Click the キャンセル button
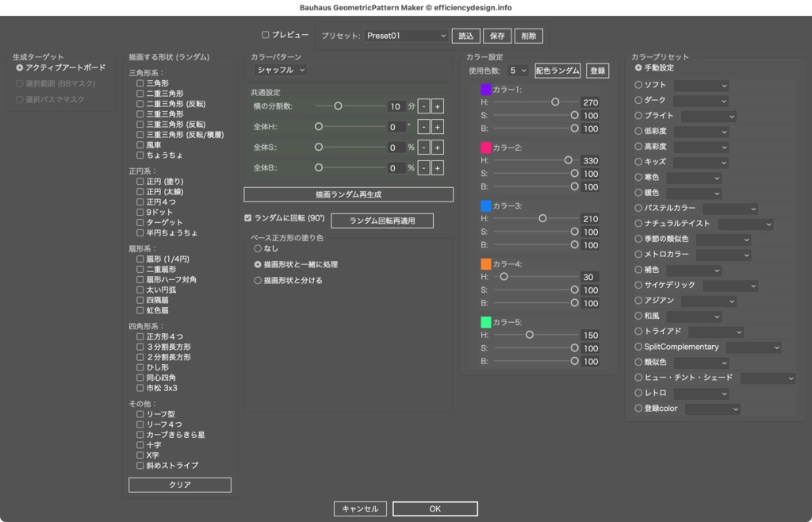 (x=360, y=509)
